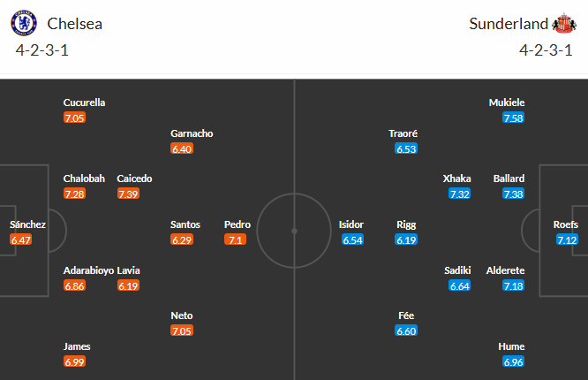Open the Chelsea team name link

tap(75, 24)
